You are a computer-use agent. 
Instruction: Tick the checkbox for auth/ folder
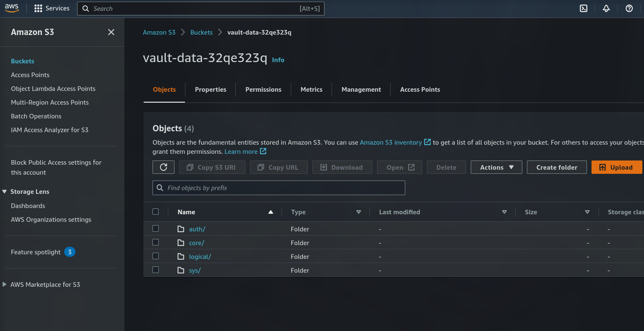(156, 228)
